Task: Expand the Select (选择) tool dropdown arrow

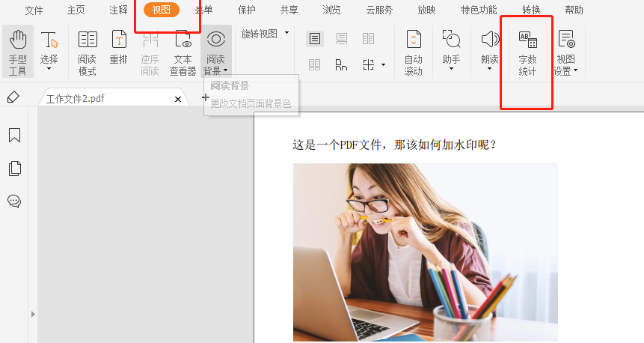Action: point(49,69)
